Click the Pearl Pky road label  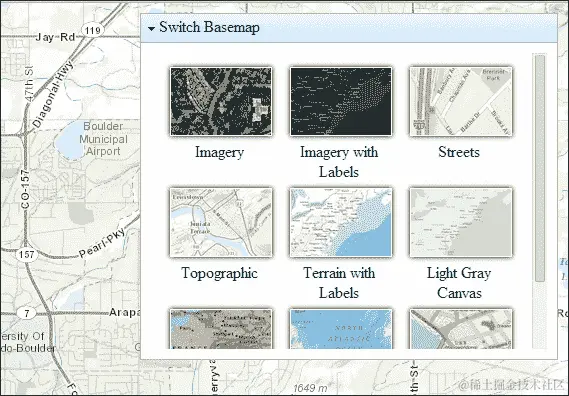click(x=103, y=242)
